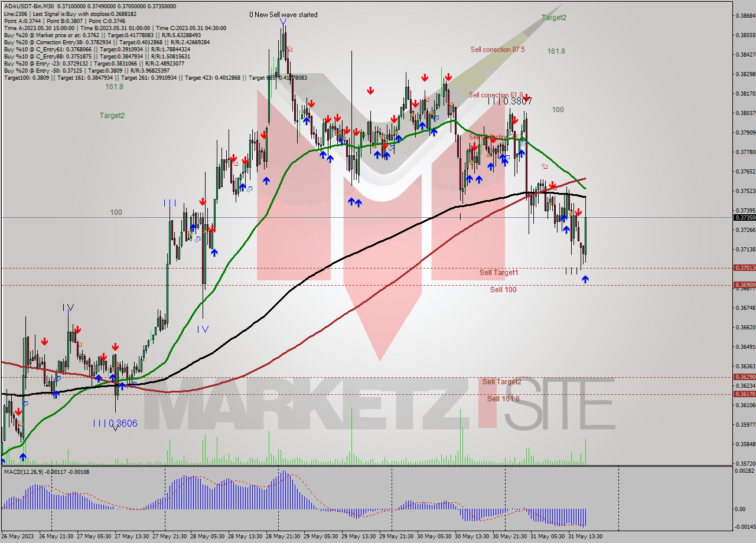The height and width of the screenshot is (543, 756).
Task: Click the 0.36106 price axis label
Action: [745, 405]
